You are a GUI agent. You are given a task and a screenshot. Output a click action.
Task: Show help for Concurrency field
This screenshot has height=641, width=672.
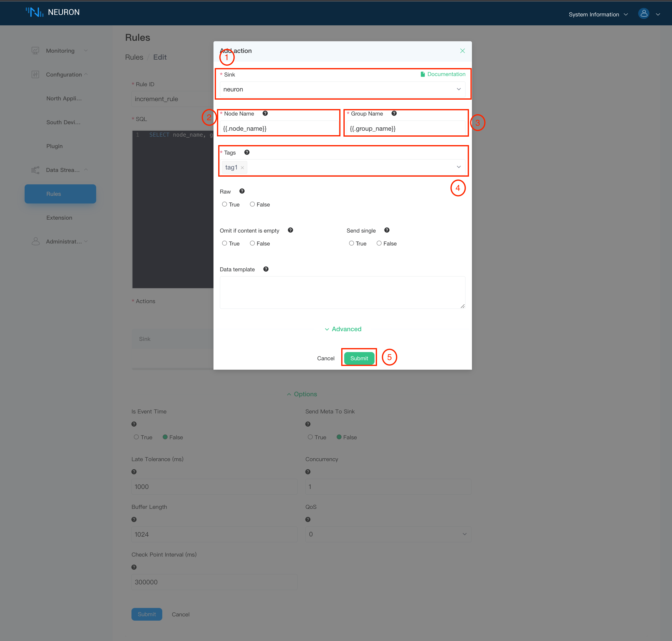point(308,472)
